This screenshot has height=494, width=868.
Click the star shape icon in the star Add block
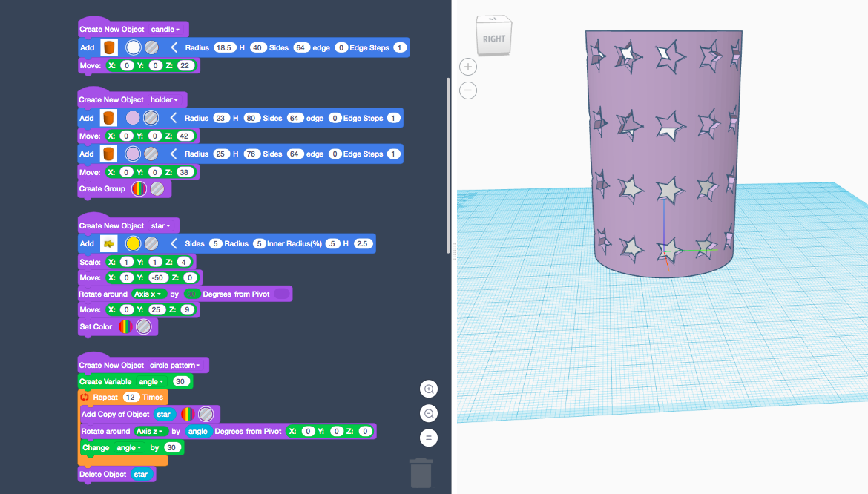click(x=108, y=243)
